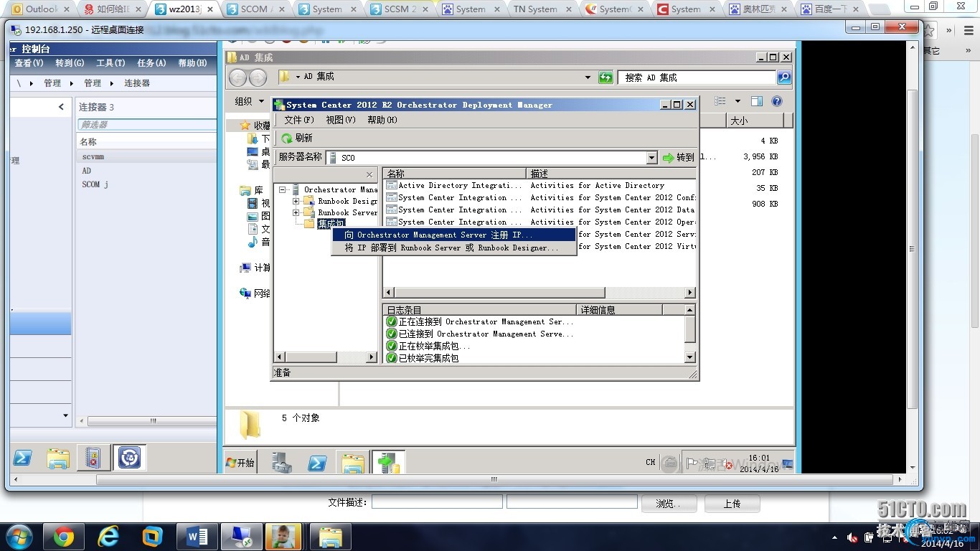Open Windows Explorer on remote taskbar beside Deployment Manager
The image size is (980, 551).
pos(352,463)
